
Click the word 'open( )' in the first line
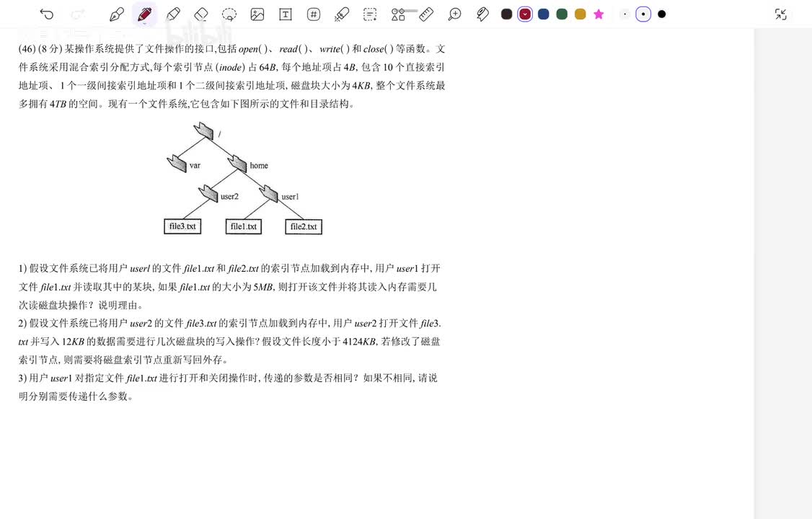(253, 49)
